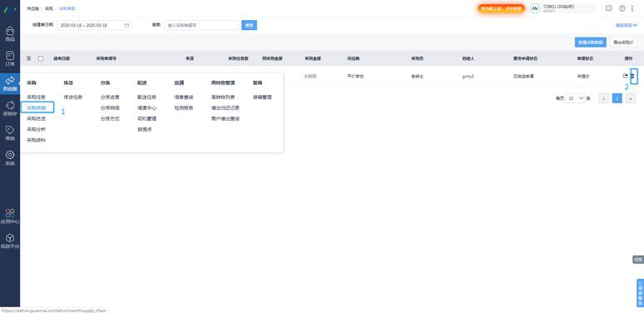Open 调度中心 menu item

(146, 107)
